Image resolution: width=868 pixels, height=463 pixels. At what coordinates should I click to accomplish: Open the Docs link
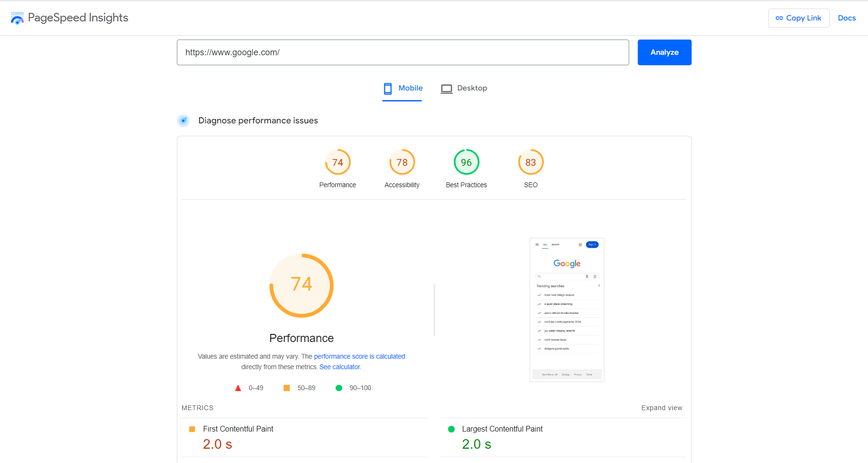(x=847, y=18)
